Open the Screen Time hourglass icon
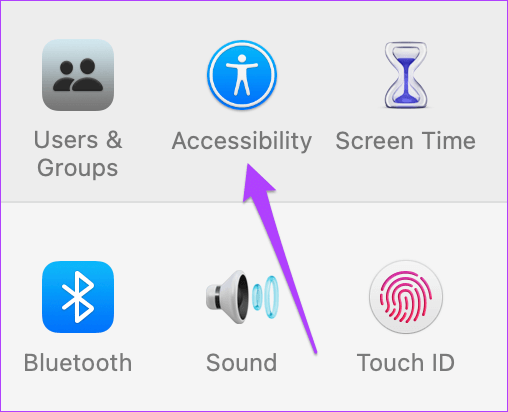Screen dimensions: 508x412 point(406,75)
